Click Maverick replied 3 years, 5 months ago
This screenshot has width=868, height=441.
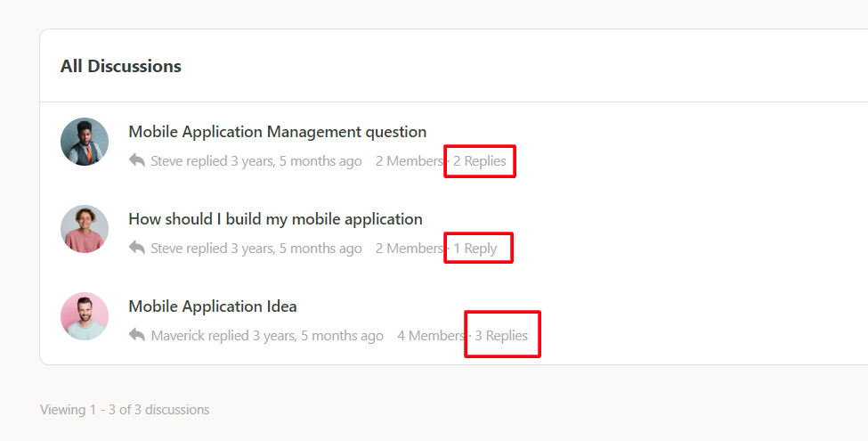267,336
